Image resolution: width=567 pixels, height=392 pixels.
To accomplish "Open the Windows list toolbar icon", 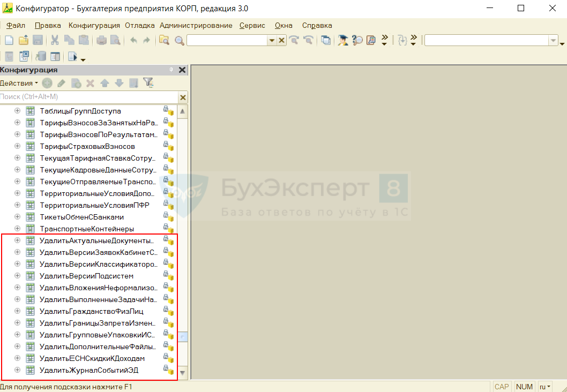I will coord(325,41).
